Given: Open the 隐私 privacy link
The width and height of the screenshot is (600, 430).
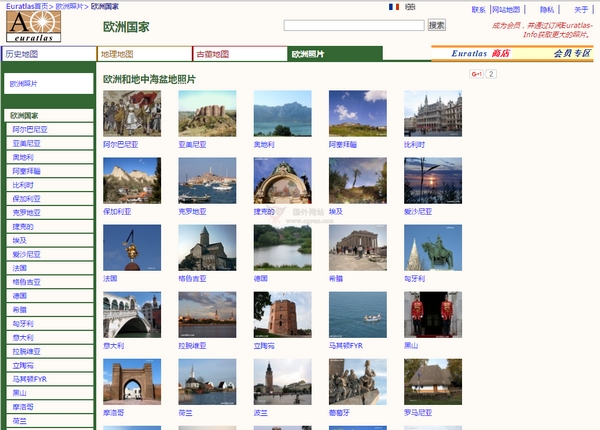Looking at the screenshot, I should [547, 10].
